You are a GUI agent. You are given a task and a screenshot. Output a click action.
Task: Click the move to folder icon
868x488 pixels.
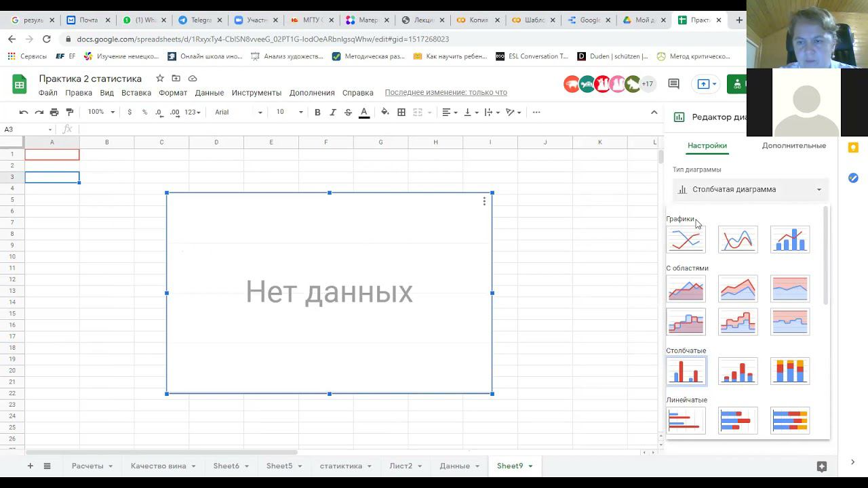pyautogui.click(x=176, y=79)
